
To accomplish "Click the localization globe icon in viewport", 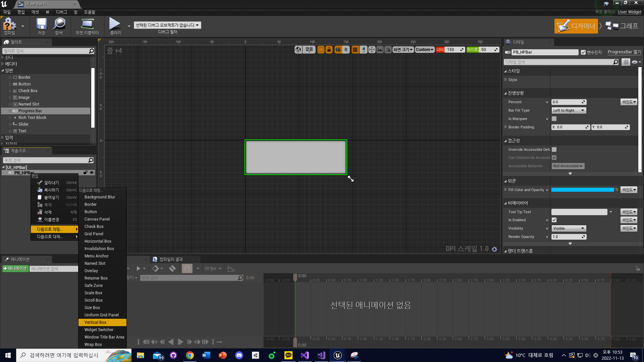I will 298,50.
